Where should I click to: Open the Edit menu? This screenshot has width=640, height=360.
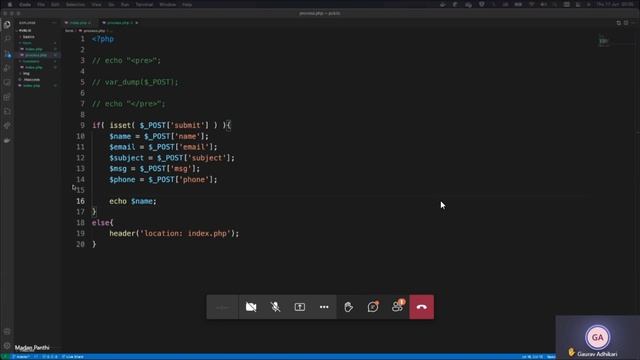pos(55,4)
